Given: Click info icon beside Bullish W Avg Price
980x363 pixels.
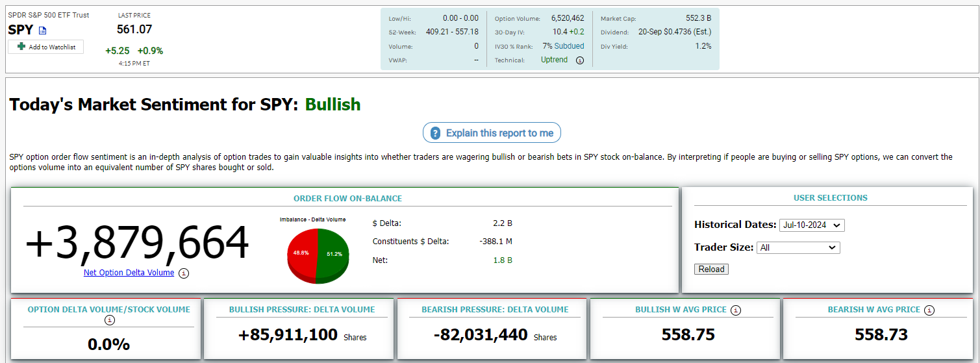Looking at the screenshot, I should [735, 310].
